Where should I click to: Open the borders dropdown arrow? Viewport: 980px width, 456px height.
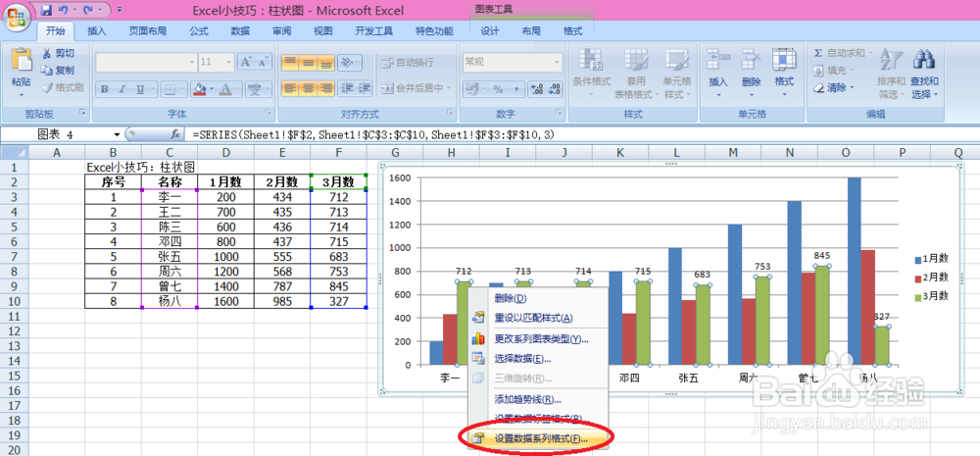click(x=182, y=89)
